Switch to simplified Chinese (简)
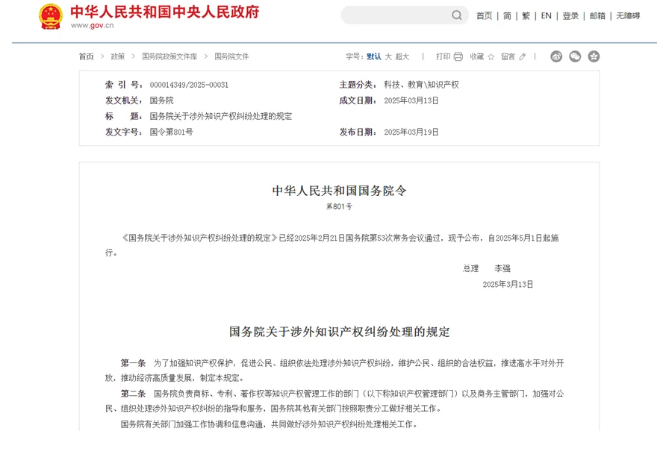This screenshot has width=661, height=457. click(x=507, y=16)
